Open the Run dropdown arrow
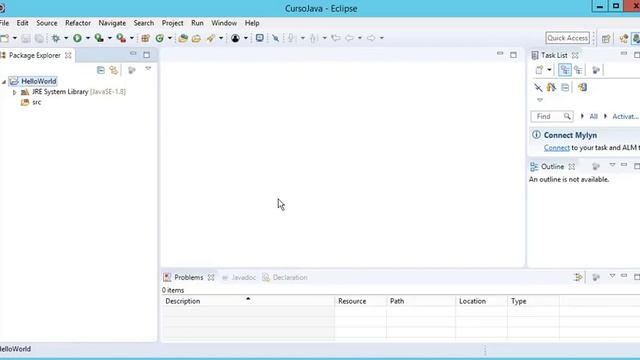This screenshot has height=360, width=640. (88, 38)
